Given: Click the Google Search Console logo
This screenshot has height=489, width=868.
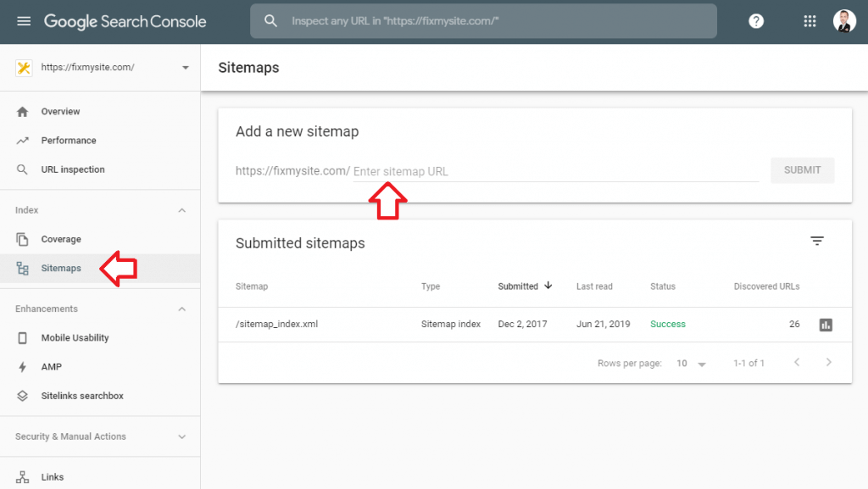Looking at the screenshot, I should point(125,21).
